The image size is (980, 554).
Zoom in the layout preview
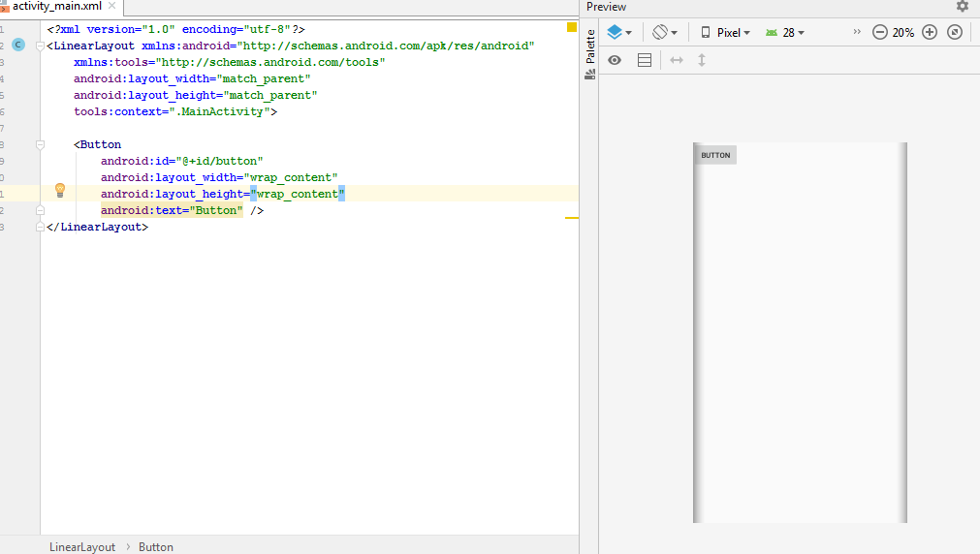(929, 32)
